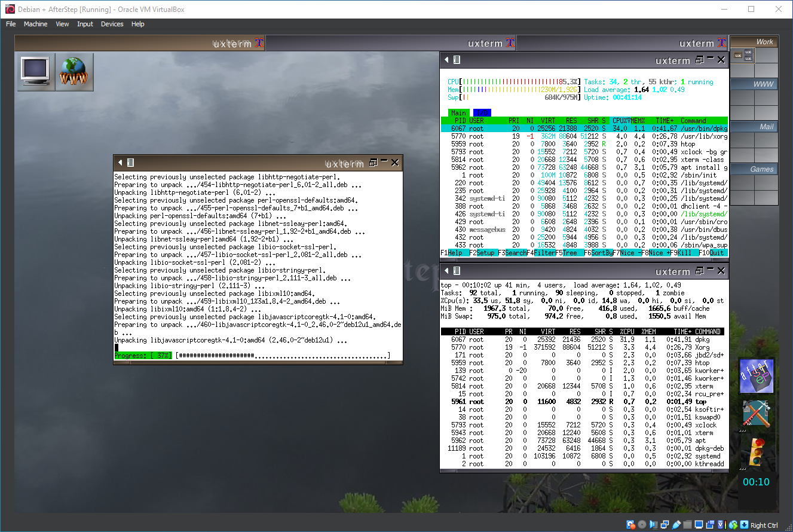This screenshot has height=532, width=793.
Task: Open window menu icon on htop window
Action: [x=457, y=60]
